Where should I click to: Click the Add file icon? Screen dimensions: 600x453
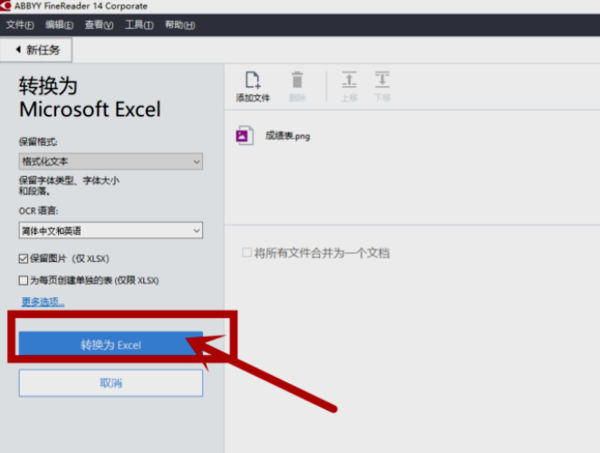(x=252, y=80)
